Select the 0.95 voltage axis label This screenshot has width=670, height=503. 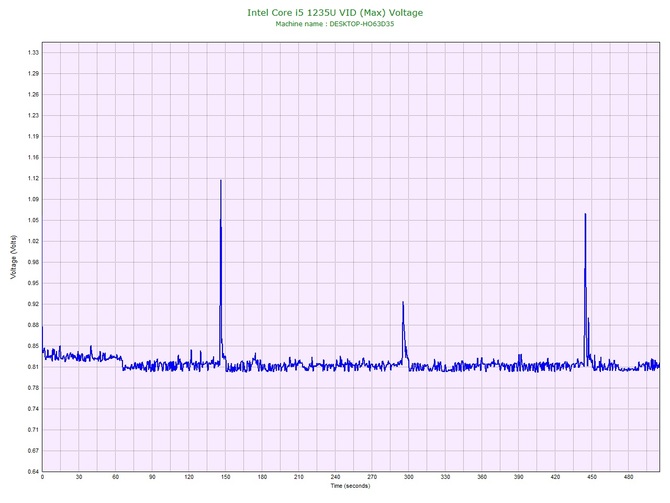coord(33,283)
